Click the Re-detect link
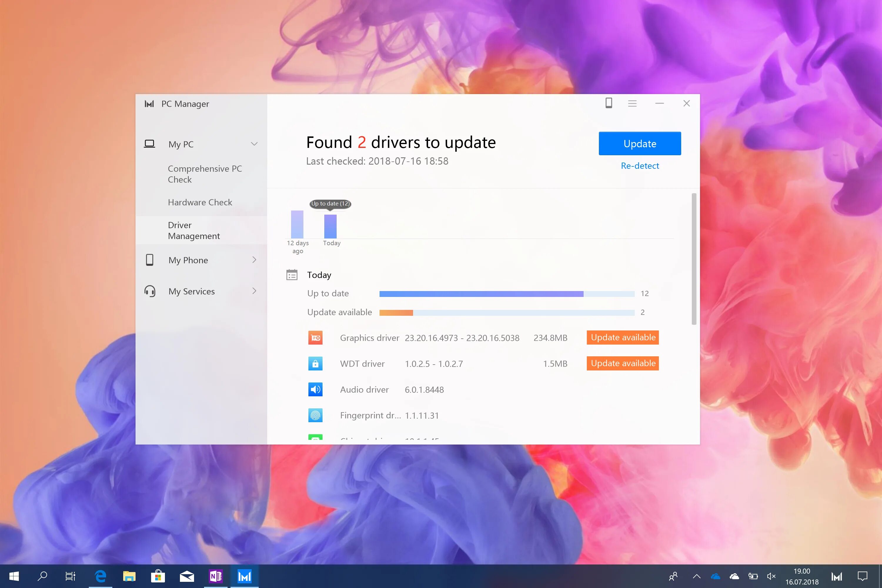 [640, 165]
